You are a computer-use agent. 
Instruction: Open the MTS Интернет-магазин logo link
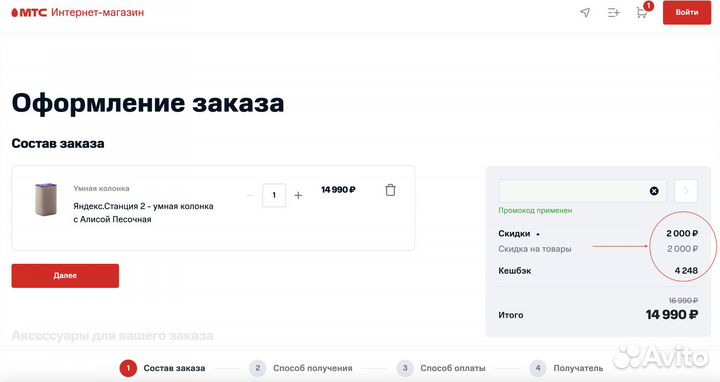(78, 12)
